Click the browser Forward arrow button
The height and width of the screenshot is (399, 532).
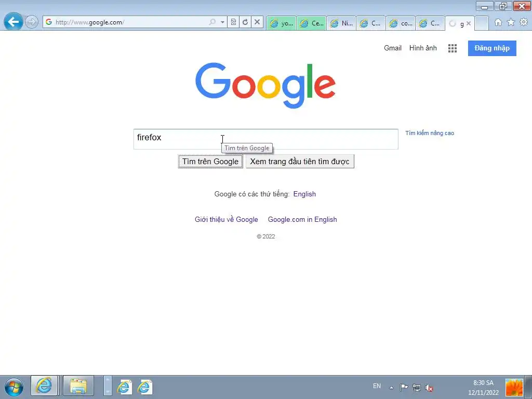[32, 22]
